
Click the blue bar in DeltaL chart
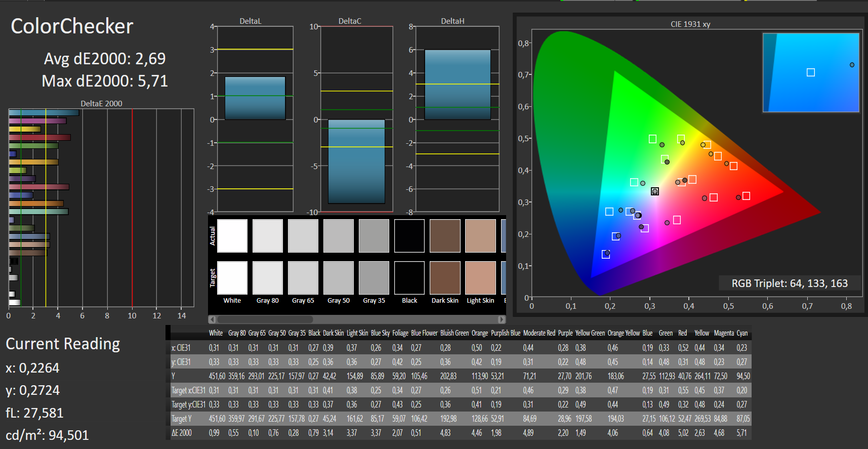[x=255, y=98]
